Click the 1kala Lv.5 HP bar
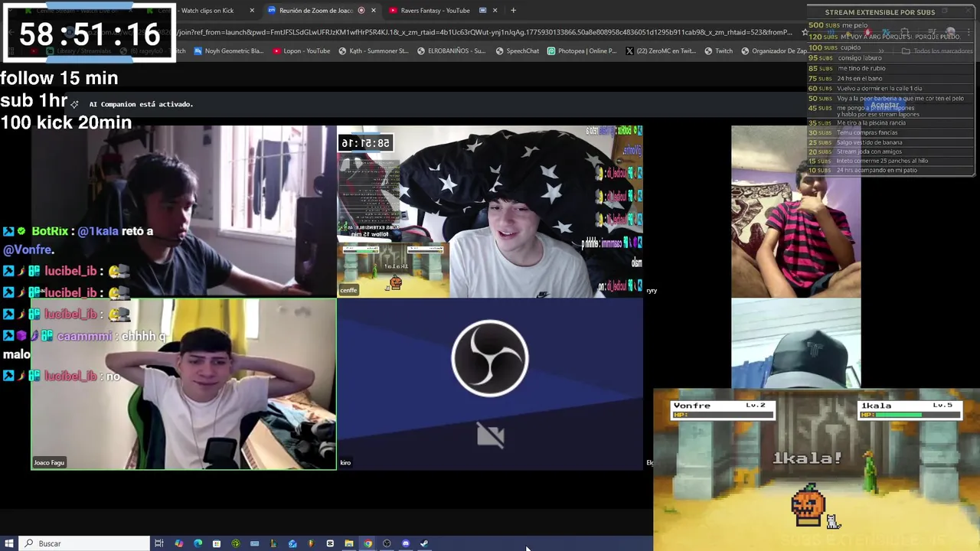The width and height of the screenshot is (980, 551). point(910,415)
